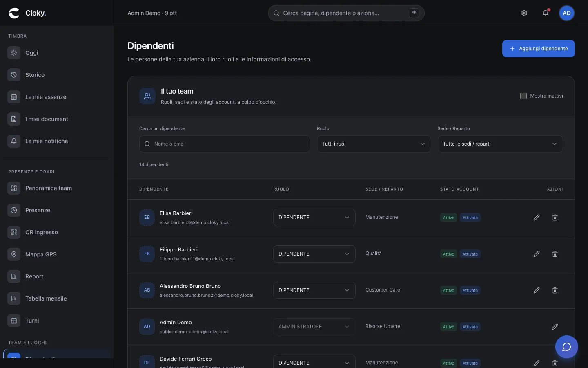Edit Admin Demo with pencil icon
Viewport: 588px width, 368px height.
pyautogui.click(x=555, y=327)
